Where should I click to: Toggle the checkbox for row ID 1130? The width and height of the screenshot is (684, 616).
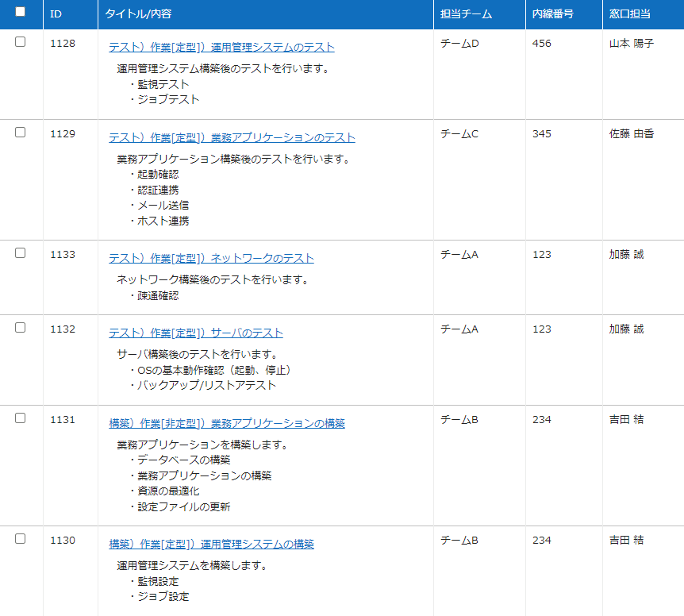point(20,539)
